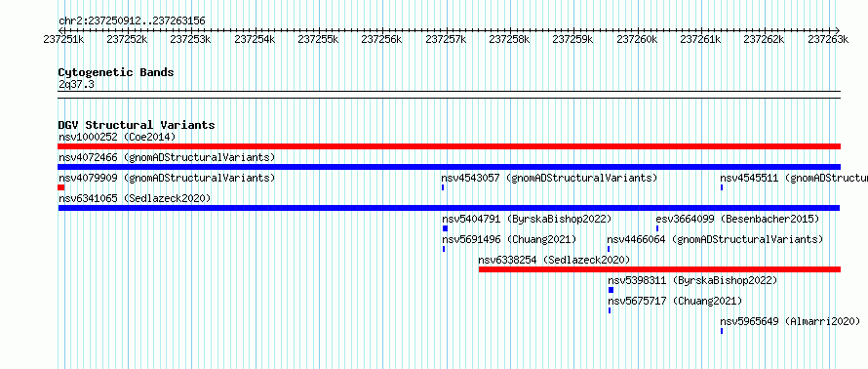The height and width of the screenshot is (369, 868).
Task: Open the nsv6341065 (Sedlazeck2020) label
Action: point(135,198)
